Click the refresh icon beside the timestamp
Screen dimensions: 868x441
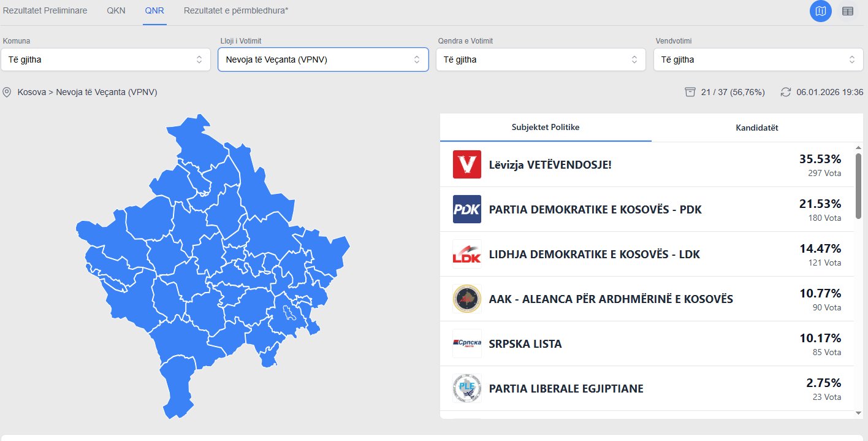click(786, 92)
